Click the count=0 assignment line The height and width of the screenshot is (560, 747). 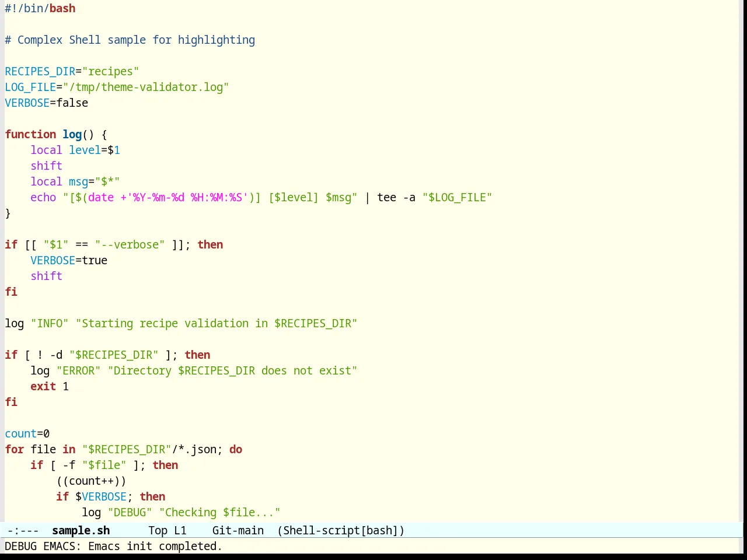pyautogui.click(x=27, y=433)
